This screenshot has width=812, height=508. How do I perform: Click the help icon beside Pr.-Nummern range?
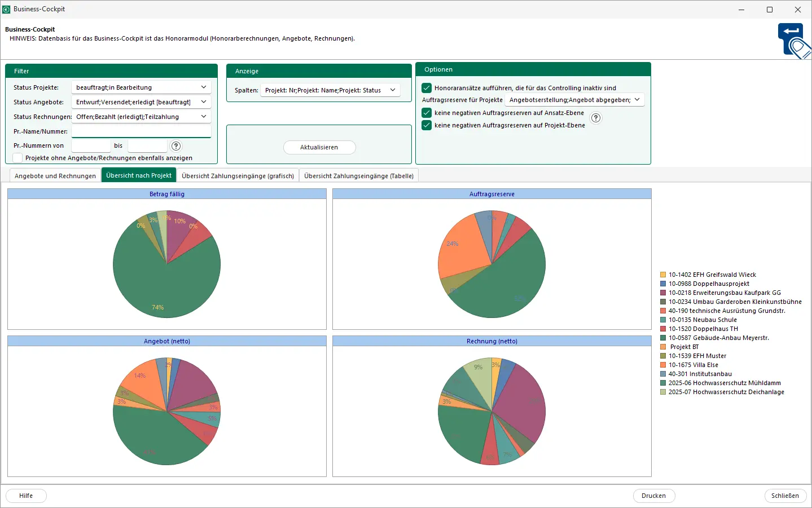[176, 146]
